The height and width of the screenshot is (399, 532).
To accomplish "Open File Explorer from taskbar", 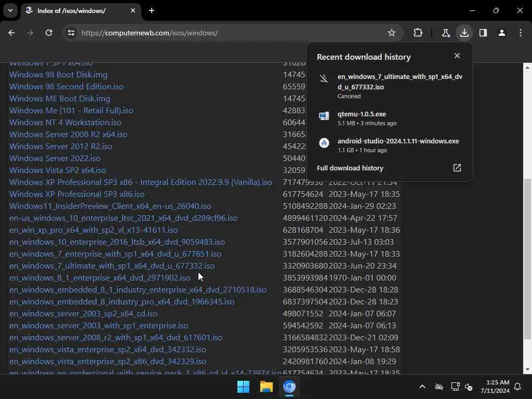I will pos(267,387).
